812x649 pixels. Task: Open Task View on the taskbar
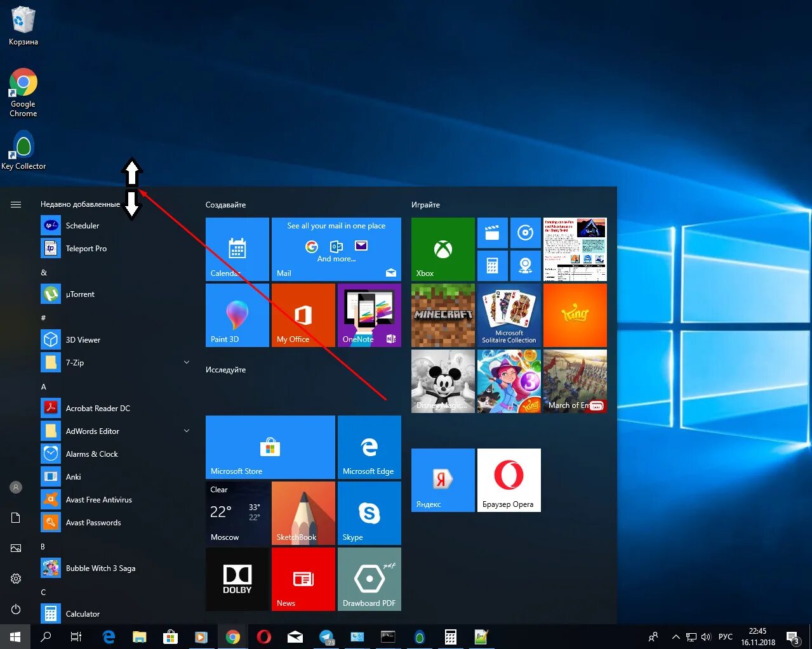(76, 637)
